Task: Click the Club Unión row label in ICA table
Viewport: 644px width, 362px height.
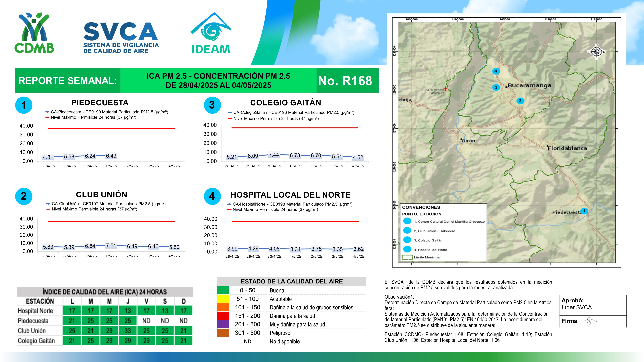Action: tap(32, 331)
